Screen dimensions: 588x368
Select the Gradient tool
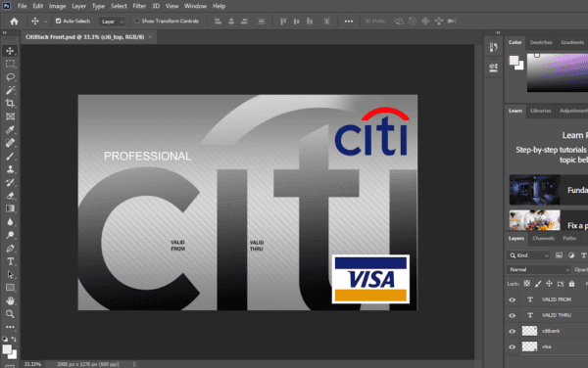click(10, 208)
